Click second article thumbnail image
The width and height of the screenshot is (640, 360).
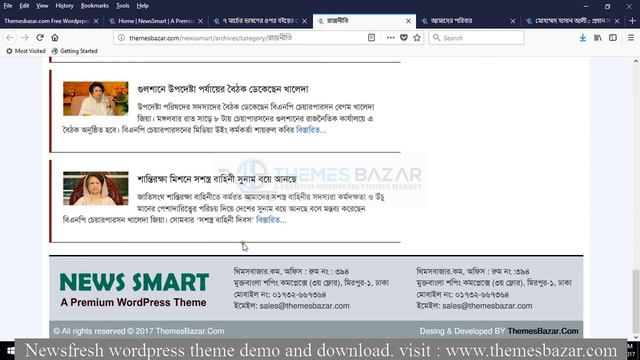[96, 188]
